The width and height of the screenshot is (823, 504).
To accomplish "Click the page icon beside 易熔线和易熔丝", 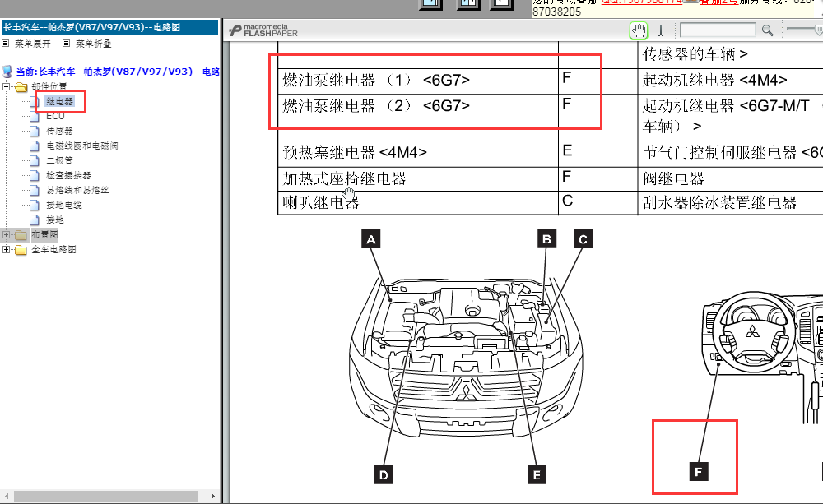I will point(35,190).
